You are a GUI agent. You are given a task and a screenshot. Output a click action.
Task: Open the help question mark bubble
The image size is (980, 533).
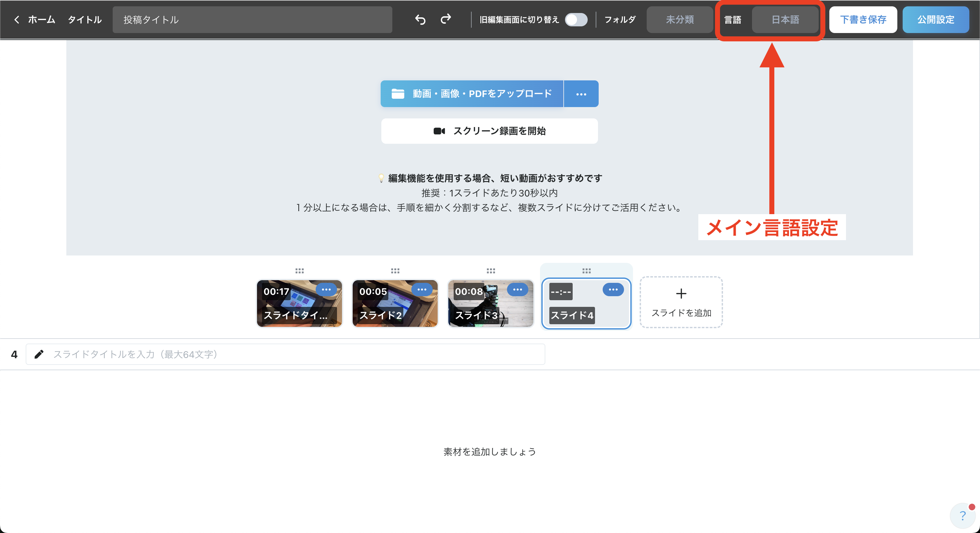(963, 515)
